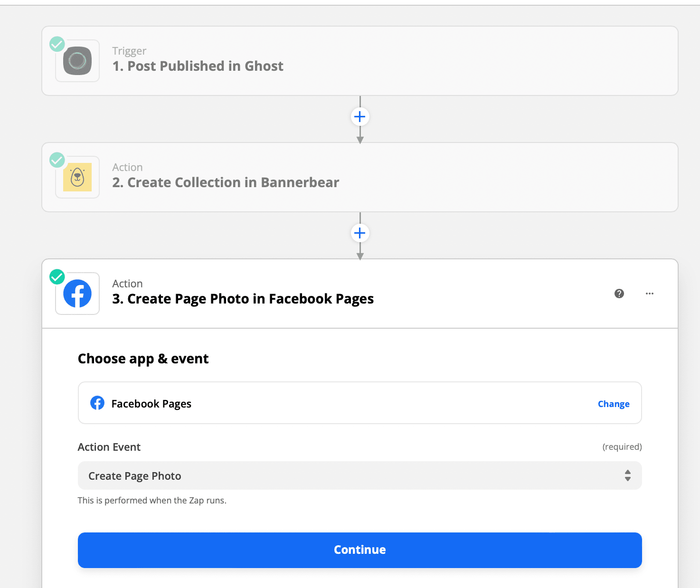This screenshot has height=588, width=700.
Task: Click the Facebook logo beside Facebook Pages
Action: [x=97, y=403]
